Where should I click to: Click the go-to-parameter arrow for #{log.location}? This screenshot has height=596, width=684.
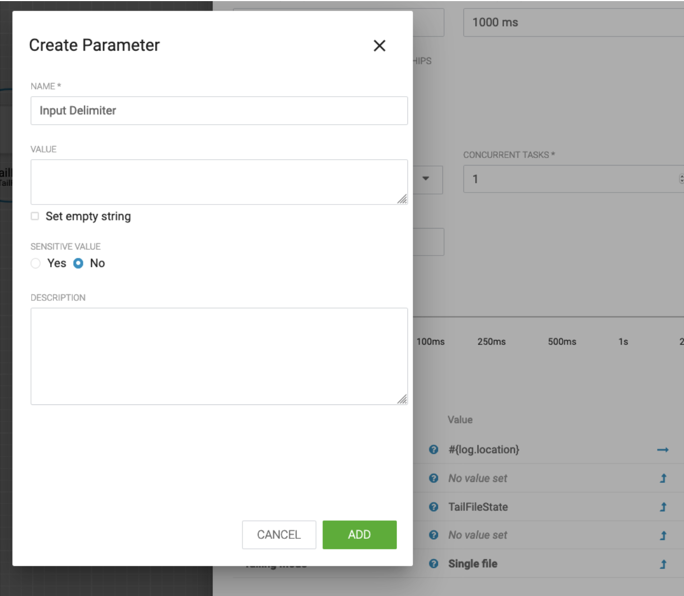tap(662, 450)
